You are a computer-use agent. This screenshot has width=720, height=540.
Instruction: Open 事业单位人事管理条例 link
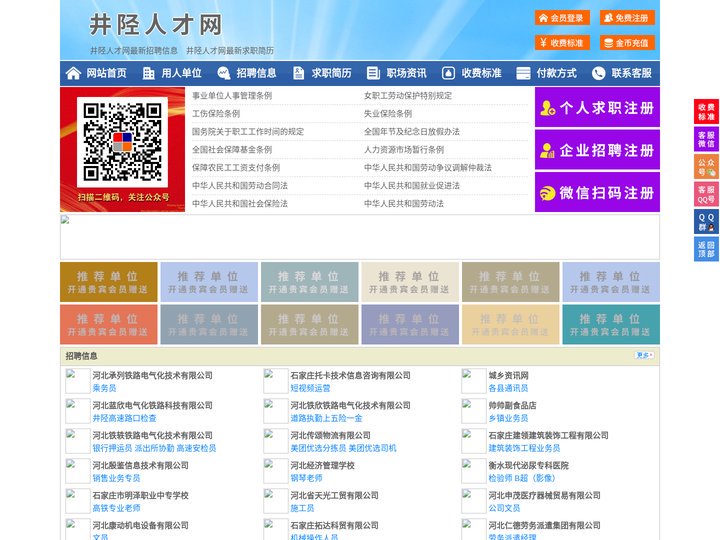pos(232,96)
